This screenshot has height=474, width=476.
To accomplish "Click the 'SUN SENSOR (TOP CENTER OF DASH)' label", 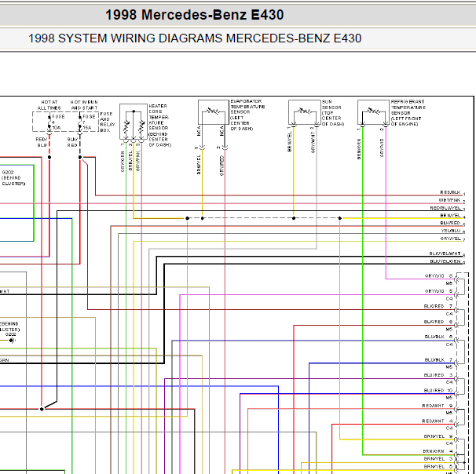I will tap(333, 113).
